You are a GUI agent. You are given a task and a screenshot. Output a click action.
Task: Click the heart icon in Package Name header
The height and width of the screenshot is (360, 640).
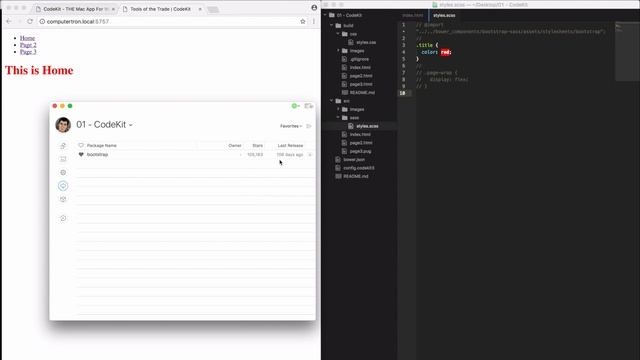tap(81, 145)
